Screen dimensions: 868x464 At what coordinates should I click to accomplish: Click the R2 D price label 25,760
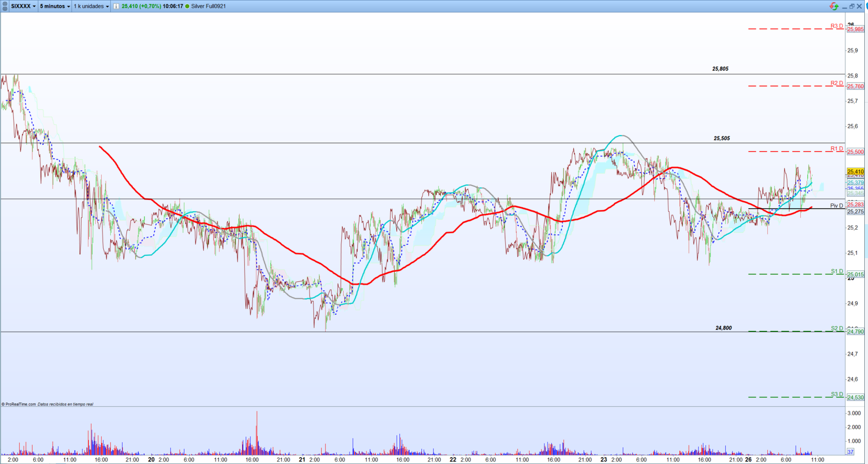click(855, 86)
